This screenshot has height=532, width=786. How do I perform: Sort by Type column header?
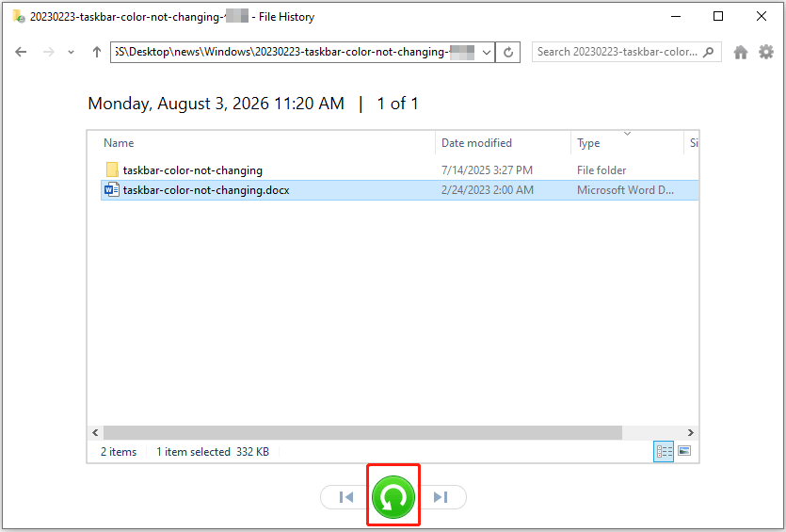[588, 143]
